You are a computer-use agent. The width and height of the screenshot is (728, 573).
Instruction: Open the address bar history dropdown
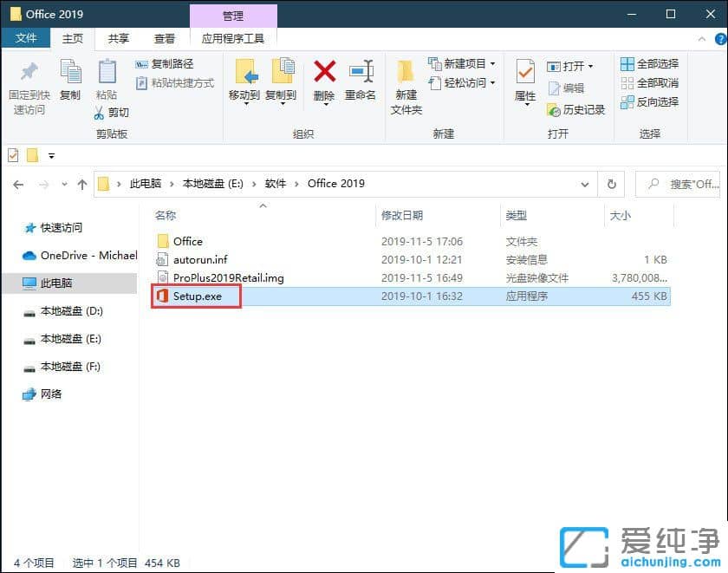pyautogui.click(x=586, y=183)
